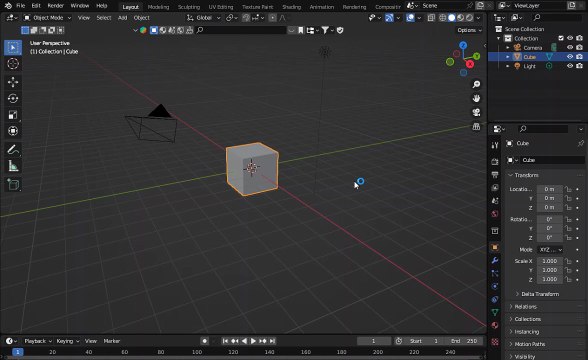Expand the Relations panel
The width and height of the screenshot is (588, 360).
[x=525, y=307]
